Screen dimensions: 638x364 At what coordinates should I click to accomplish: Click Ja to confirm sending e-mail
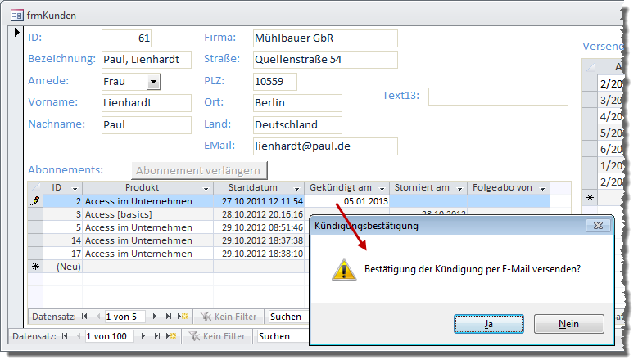(488, 324)
